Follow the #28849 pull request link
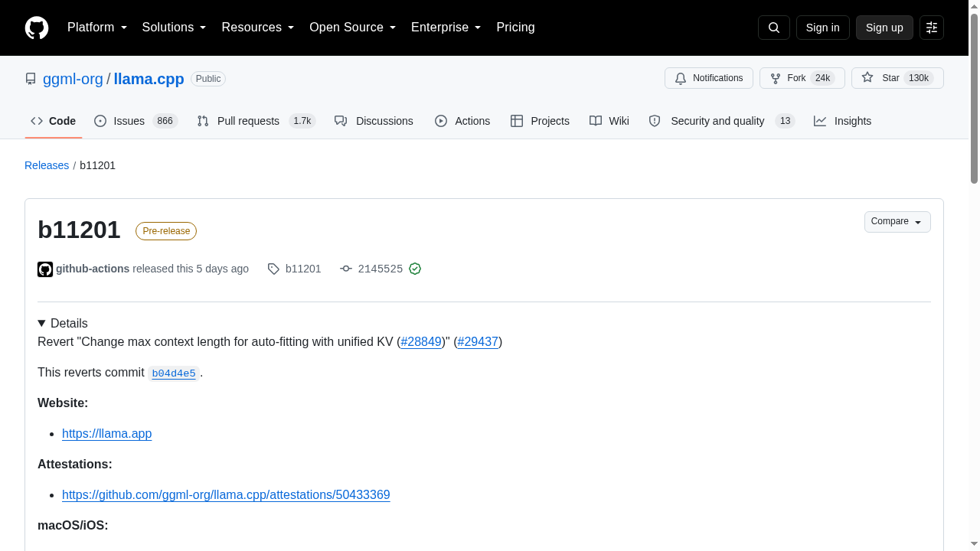This screenshot has height=551, width=980. click(x=421, y=341)
